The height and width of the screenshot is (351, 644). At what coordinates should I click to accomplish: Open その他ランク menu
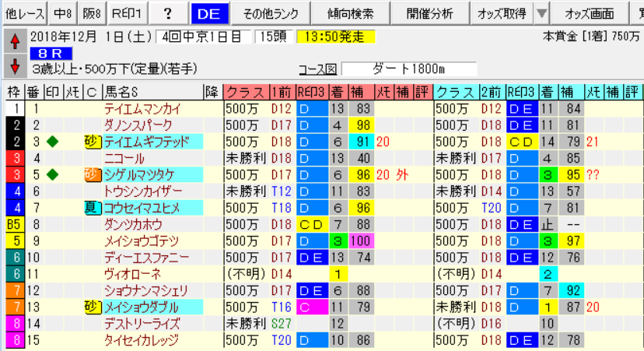[271, 13]
